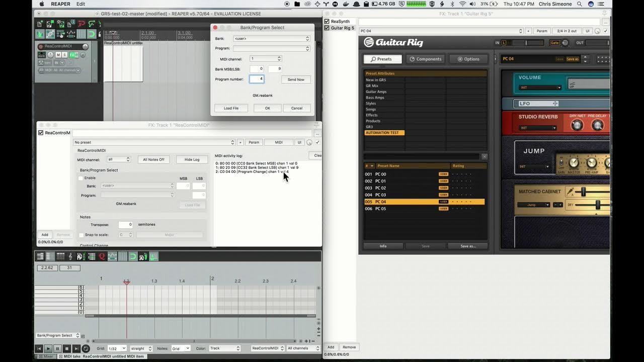Toggle repeat button in MIDI editor transport

(86, 348)
